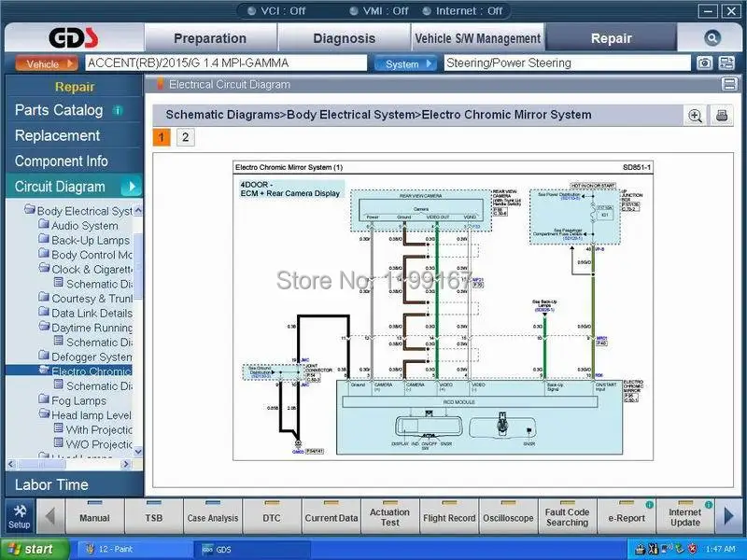Click the tree panel horizontal scrollbar

[x=69, y=464]
